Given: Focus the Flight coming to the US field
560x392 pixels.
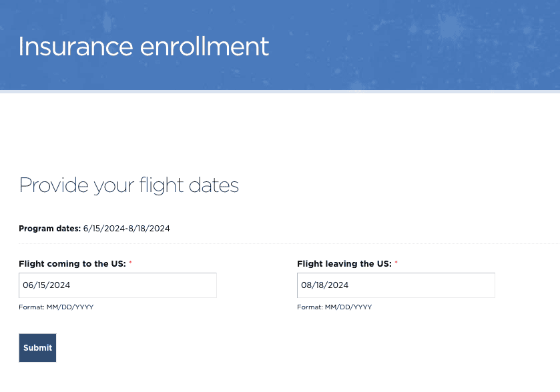Looking at the screenshot, I should coord(117,285).
